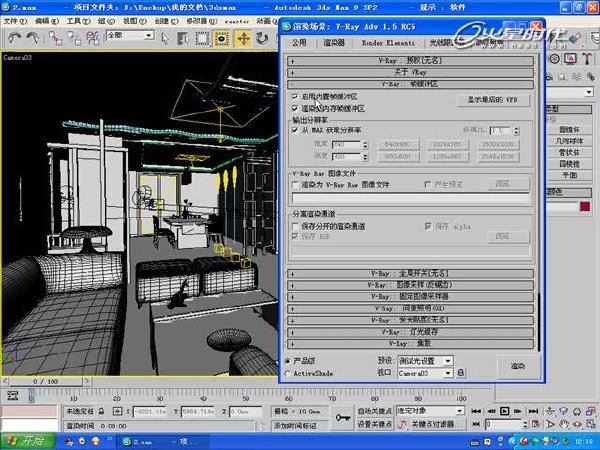Image resolution: width=600 pixels, height=450 pixels.
Task: Expand the V-Ray 授权 rollout
Action: click(411, 60)
